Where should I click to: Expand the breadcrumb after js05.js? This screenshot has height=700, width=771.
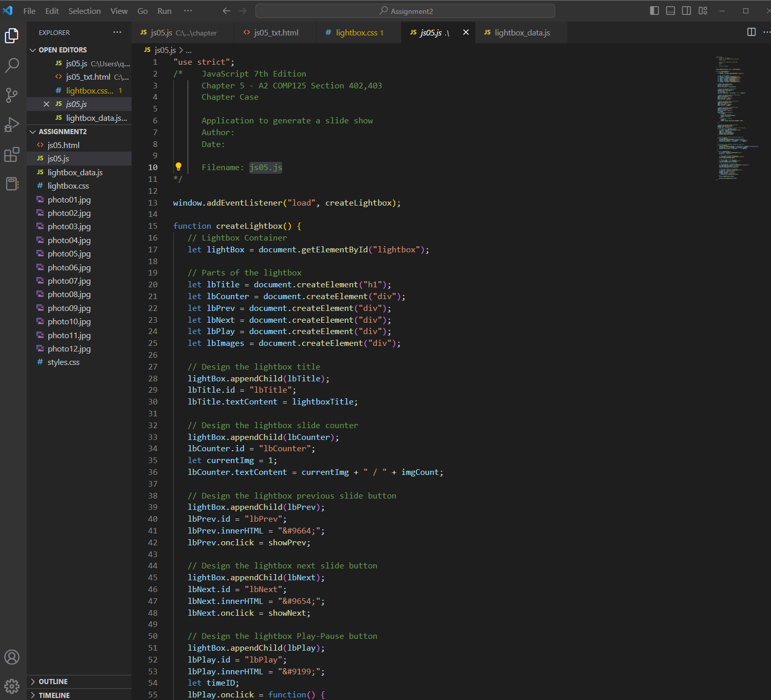(x=189, y=50)
